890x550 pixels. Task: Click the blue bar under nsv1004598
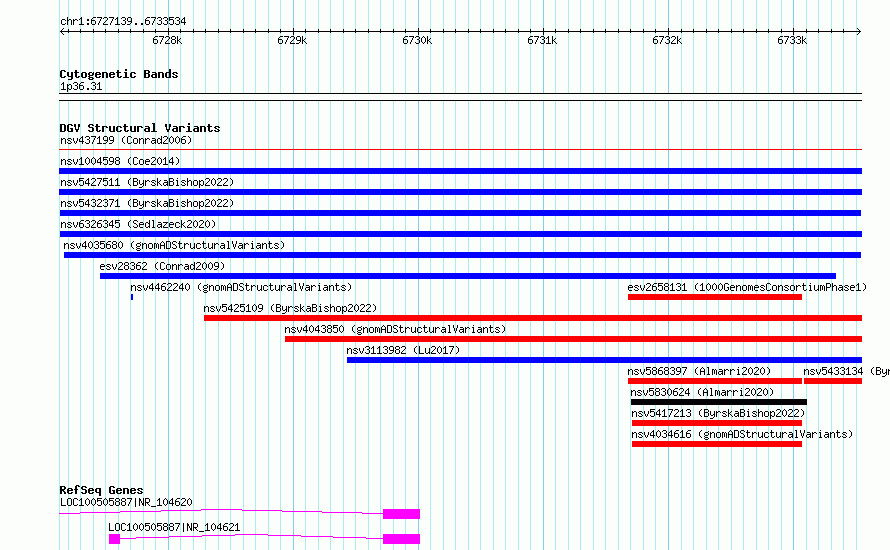(460, 171)
